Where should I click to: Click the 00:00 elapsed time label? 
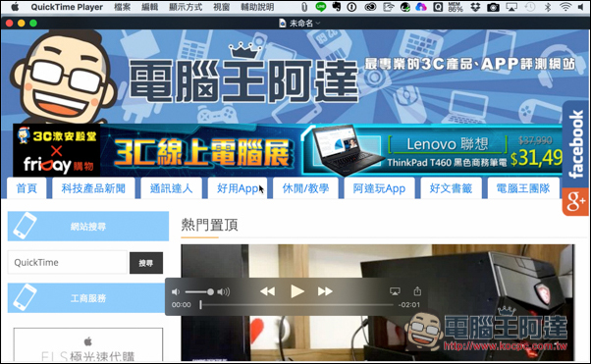click(182, 304)
